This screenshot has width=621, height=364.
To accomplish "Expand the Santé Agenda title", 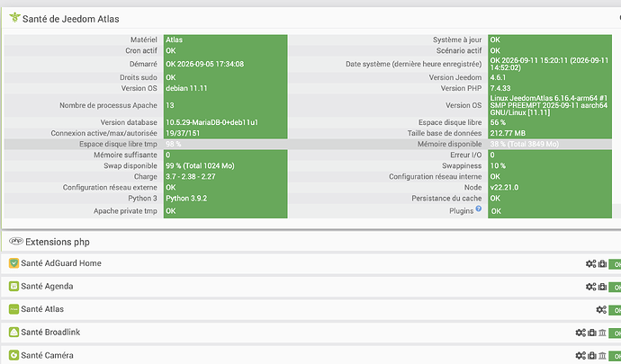I will click(47, 286).
